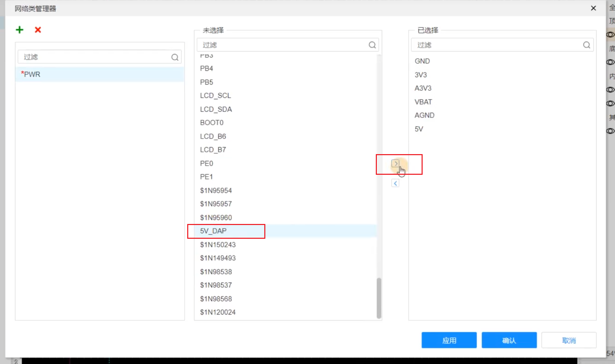The width and height of the screenshot is (615, 364).
Task: Focus the 未选择 filter input
Action: 288,45
